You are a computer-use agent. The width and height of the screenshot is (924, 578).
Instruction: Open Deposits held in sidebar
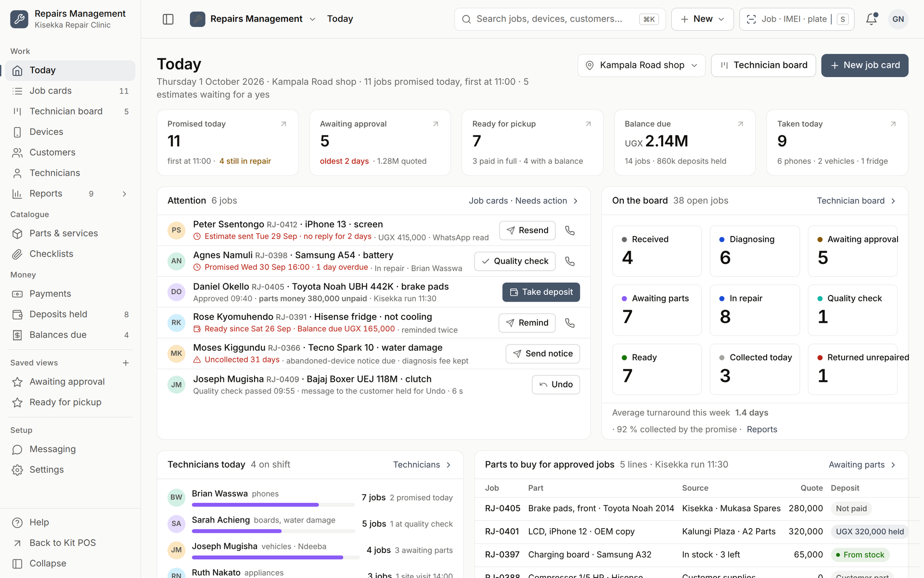pyautogui.click(x=70, y=315)
